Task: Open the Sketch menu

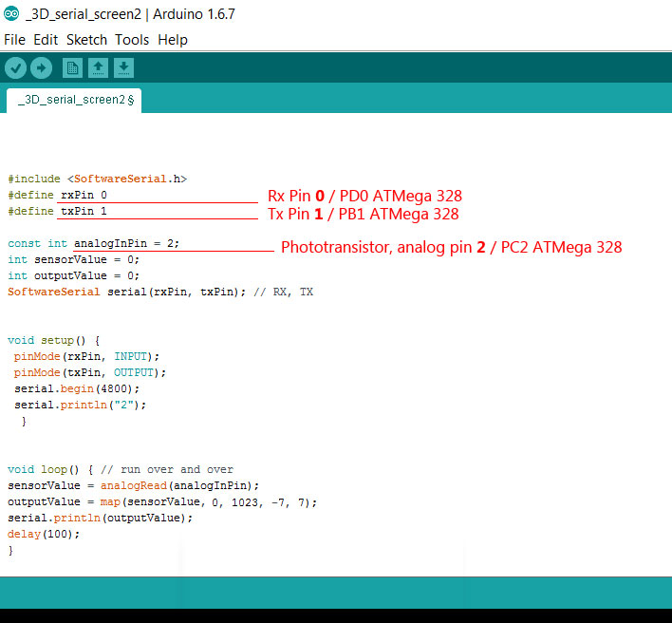Action: click(x=86, y=40)
